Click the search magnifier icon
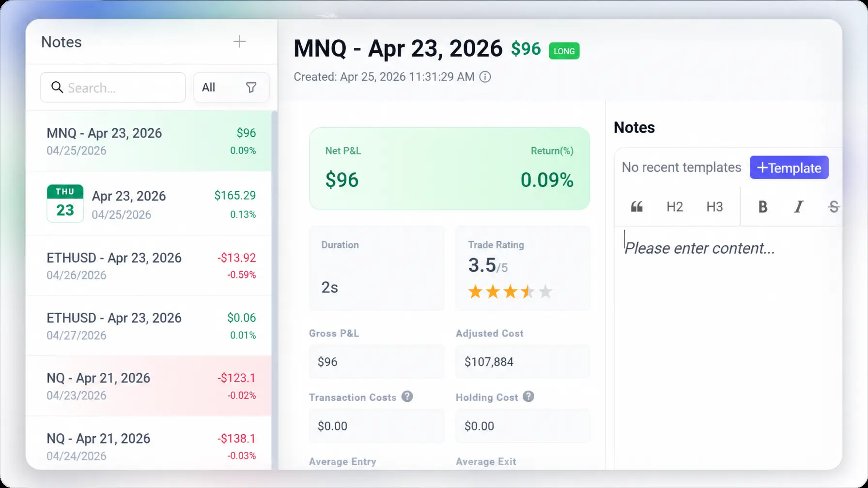868x488 pixels. 57,87
